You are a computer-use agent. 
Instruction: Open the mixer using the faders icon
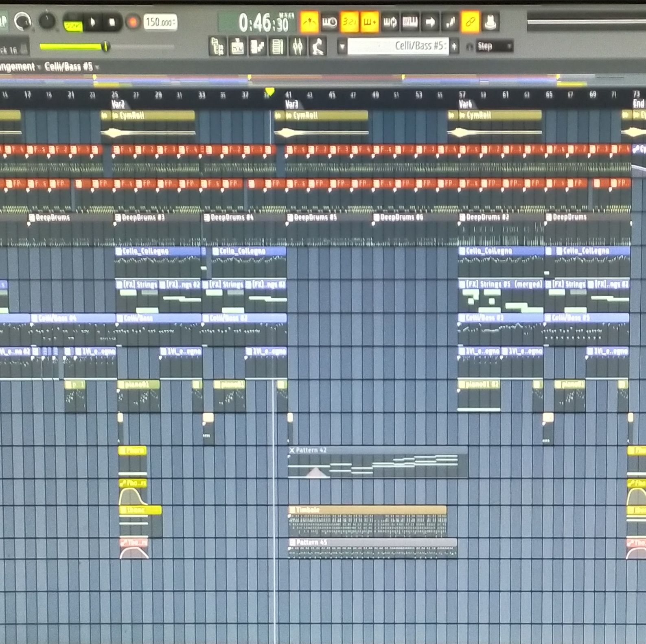point(298,46)
